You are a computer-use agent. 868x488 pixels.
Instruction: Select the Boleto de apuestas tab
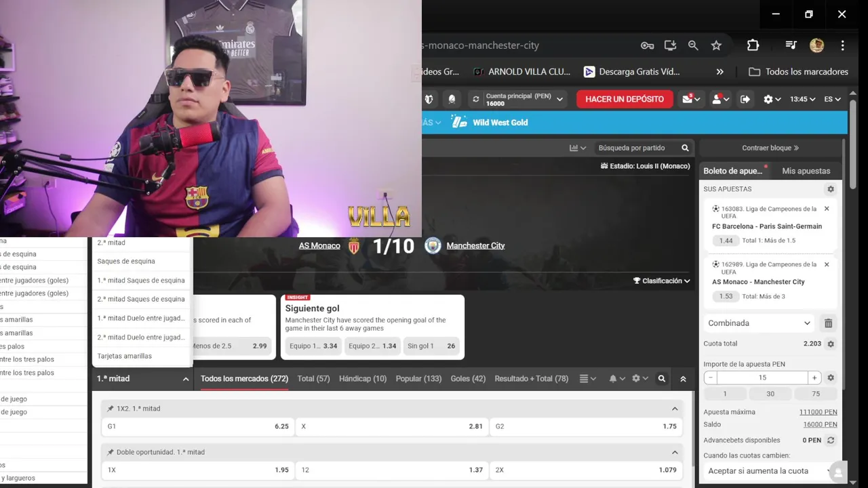(x=733, y=171)
